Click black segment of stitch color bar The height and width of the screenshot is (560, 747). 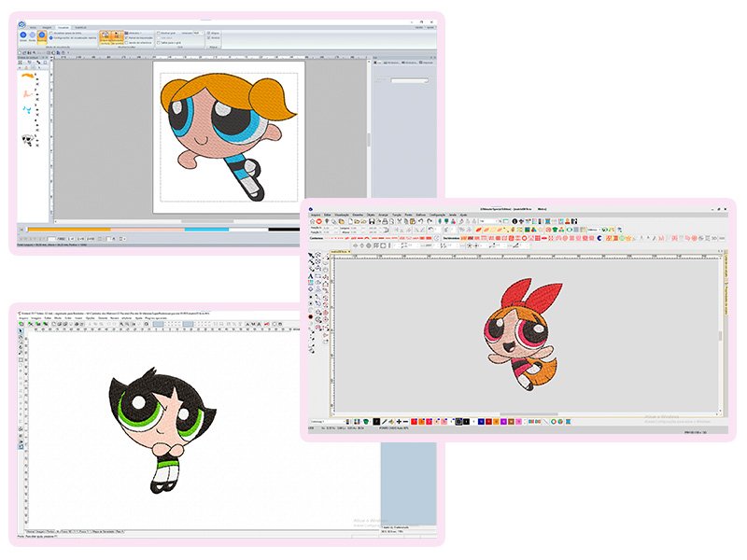pos(284,229)
